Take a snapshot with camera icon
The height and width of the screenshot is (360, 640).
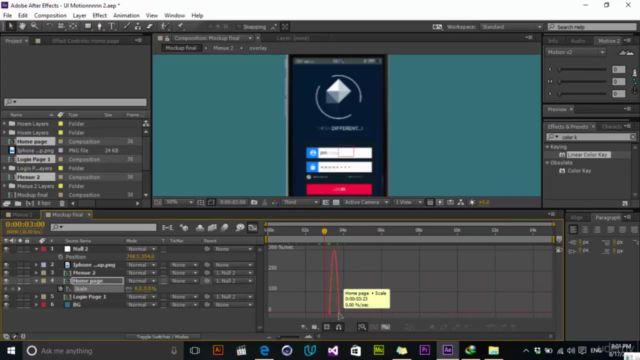tap(254, 202)
